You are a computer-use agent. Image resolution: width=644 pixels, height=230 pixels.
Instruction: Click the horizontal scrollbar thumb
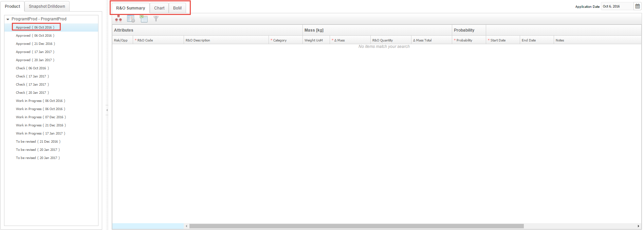pyautogui.click(x=356, y=226)
